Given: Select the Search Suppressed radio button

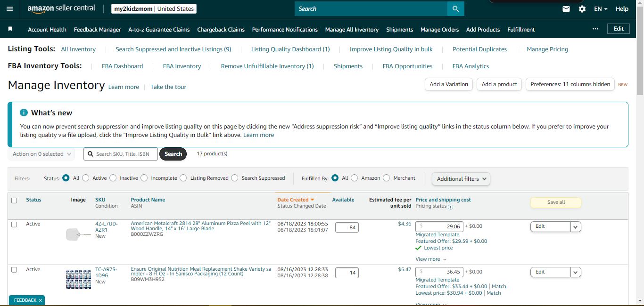Looking at the screenshot, I should click(x=235, y=178).
